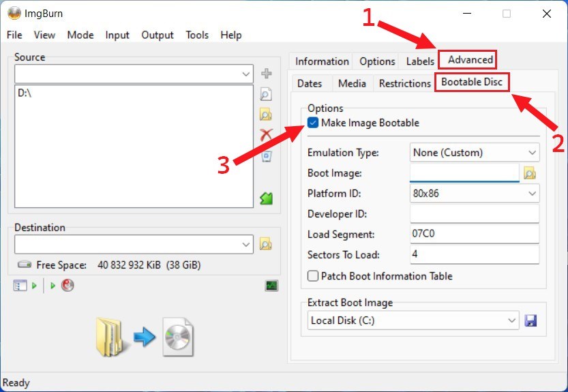568x392 pixels.
Task: Click the Sectors To Load field
Action: coord(475,254)
